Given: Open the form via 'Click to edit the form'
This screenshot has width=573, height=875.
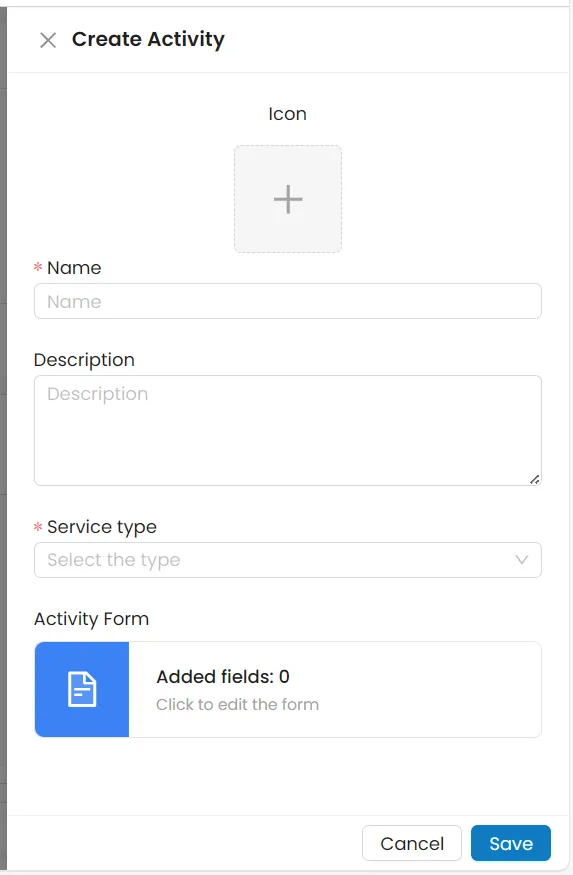Looking at the screenshot, I should [237, 704].
